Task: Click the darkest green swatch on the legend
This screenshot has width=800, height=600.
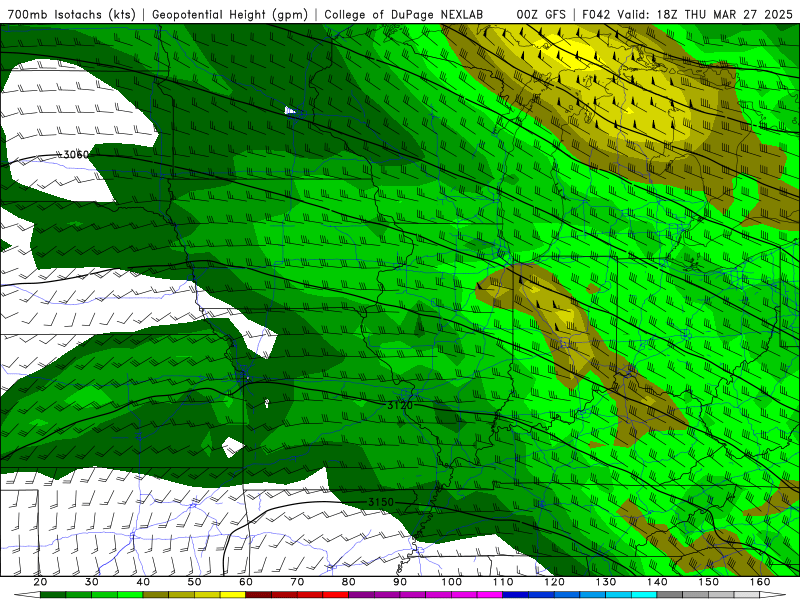Action: coord(53,595)
